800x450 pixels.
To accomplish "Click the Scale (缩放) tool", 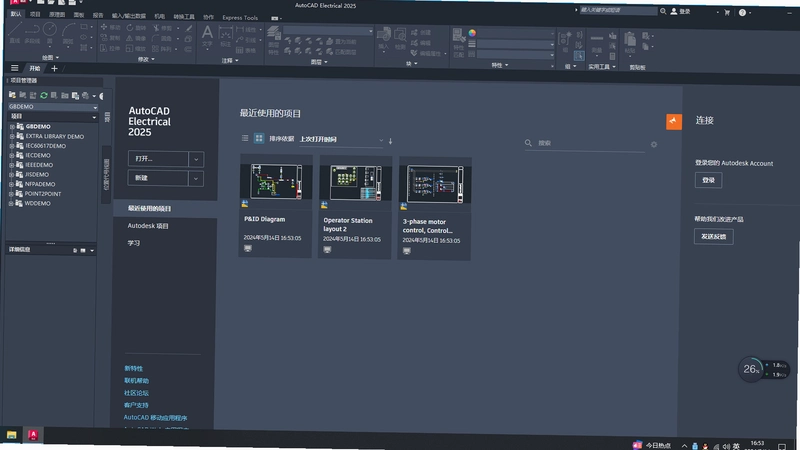I will (136, 49).
